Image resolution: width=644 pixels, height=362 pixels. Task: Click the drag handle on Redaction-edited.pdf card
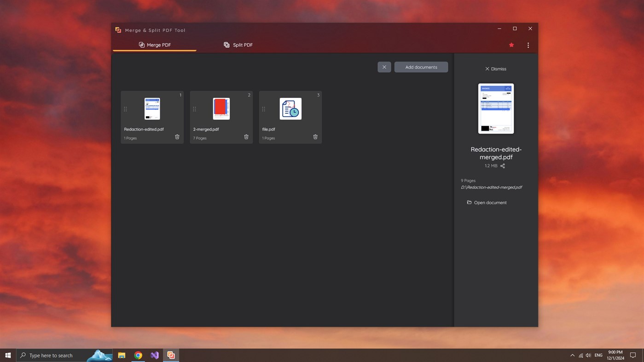125,109
